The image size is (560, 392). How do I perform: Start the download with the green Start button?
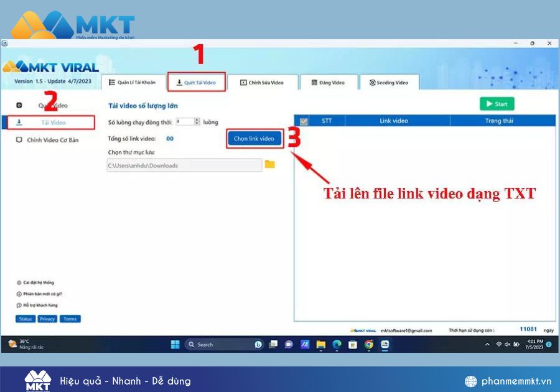pos(497,104)
